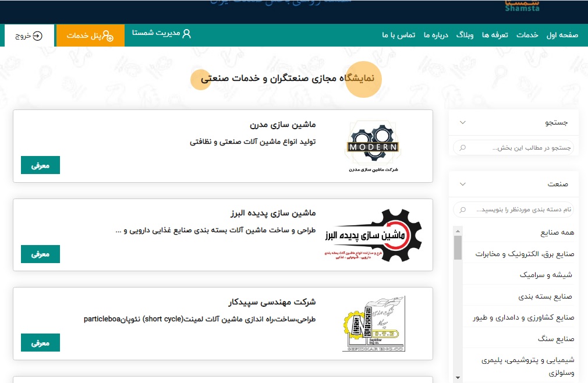Image resolution: width=588 pixels, height=383 pixels.
Task: Focus the جستجو در مطالب این بخش field
Action: pos(513,148)
